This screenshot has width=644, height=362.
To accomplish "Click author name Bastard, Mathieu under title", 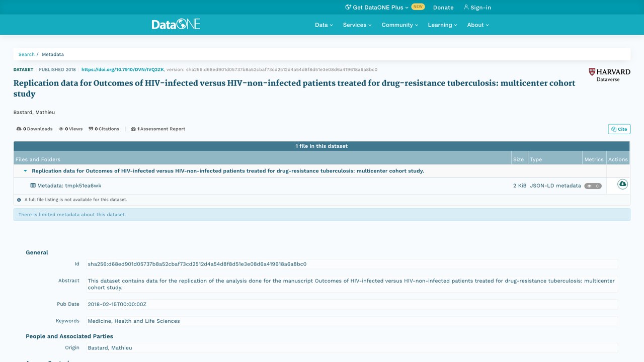I will [34, 112].
